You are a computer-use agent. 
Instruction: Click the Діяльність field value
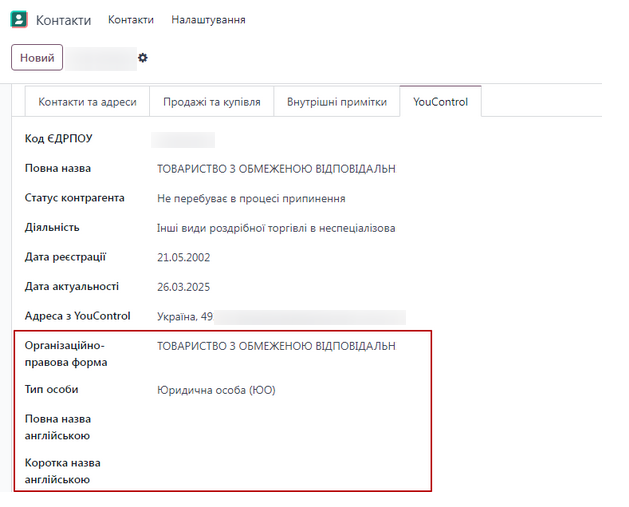click(x=276, y=228)
